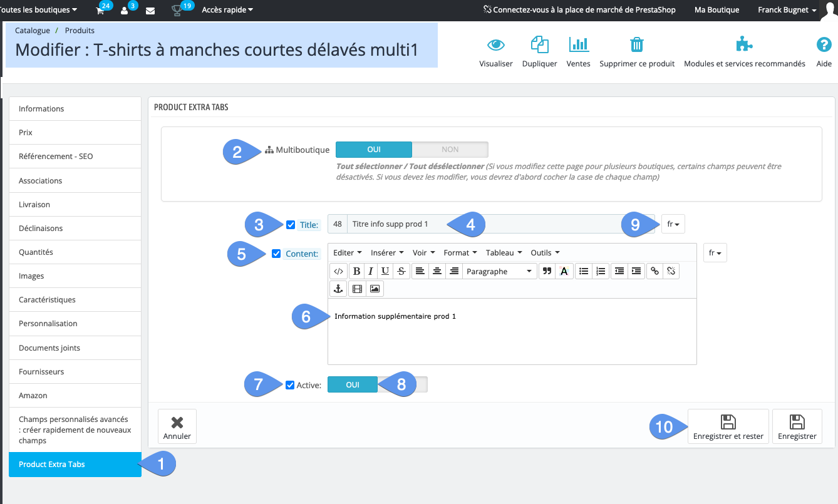Apply bold formatting in the editor

point(356,270)
